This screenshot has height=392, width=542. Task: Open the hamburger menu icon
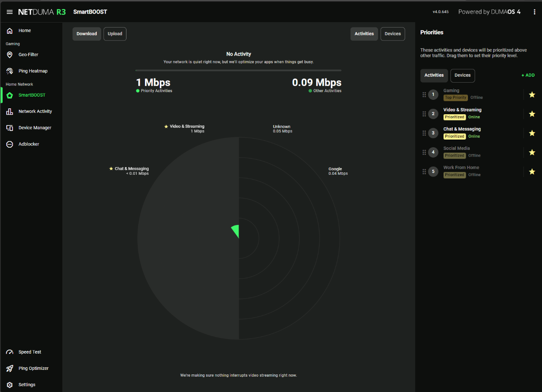pyautogui.click(x=9, y=12)
